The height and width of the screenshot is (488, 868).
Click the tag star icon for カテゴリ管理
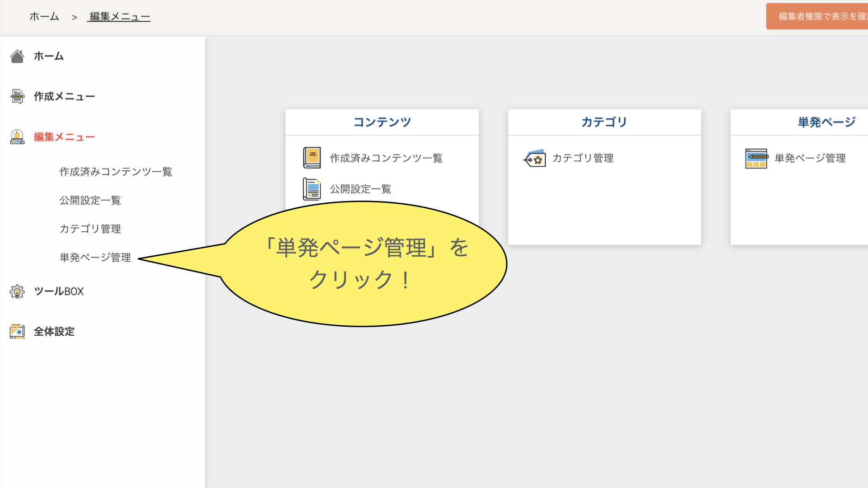pyautogui.click(x=535, y=158)
